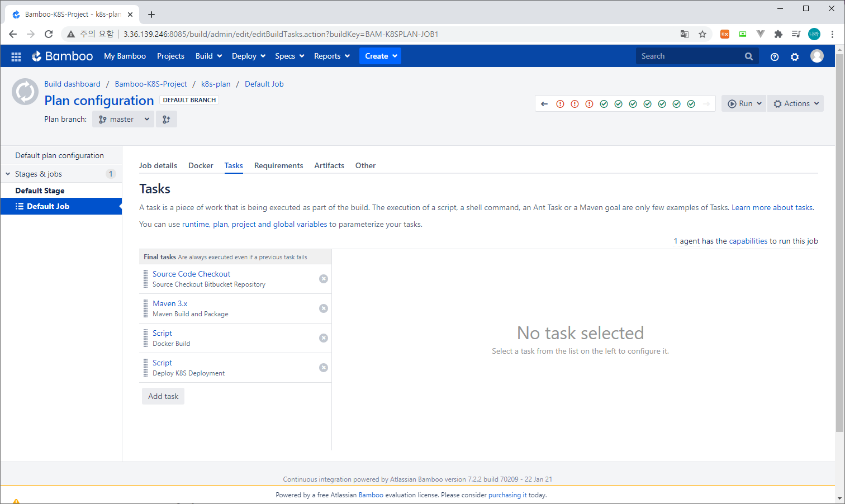Click the translate page icon

click(685, 34)
